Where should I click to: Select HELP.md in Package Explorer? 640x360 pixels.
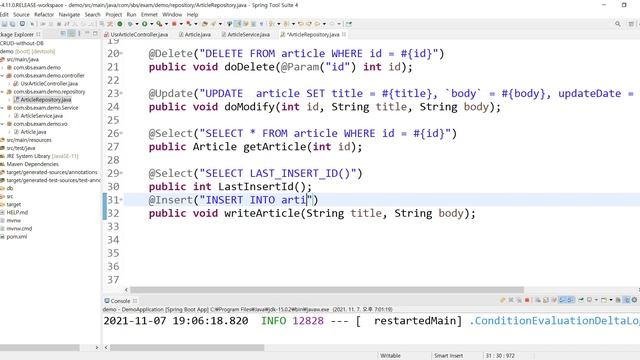[x=17, y=212]
